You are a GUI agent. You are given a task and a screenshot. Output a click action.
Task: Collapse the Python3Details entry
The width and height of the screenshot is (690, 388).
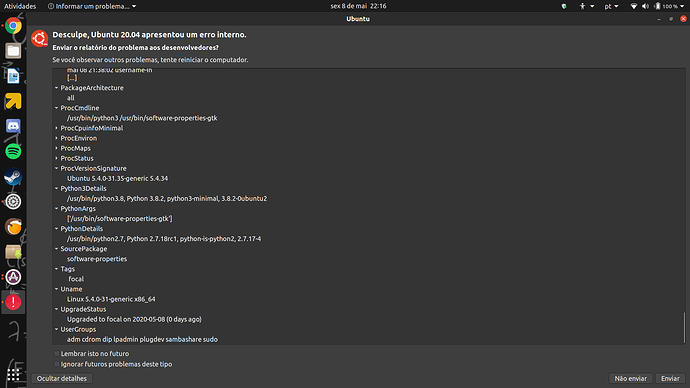(56, 188)
